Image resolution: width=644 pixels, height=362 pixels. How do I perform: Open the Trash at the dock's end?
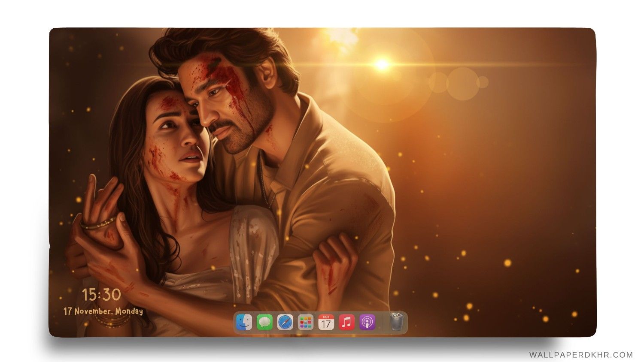pos(395,322)
